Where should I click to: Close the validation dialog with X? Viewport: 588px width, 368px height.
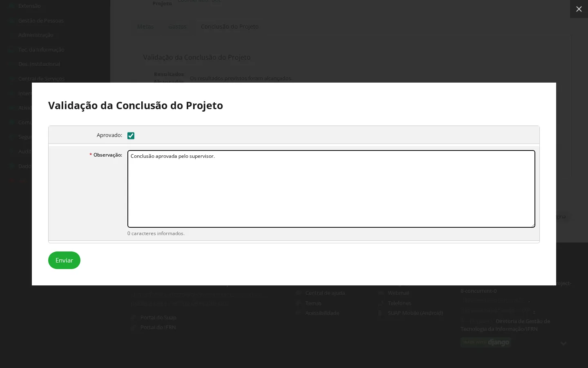[579, 9]
